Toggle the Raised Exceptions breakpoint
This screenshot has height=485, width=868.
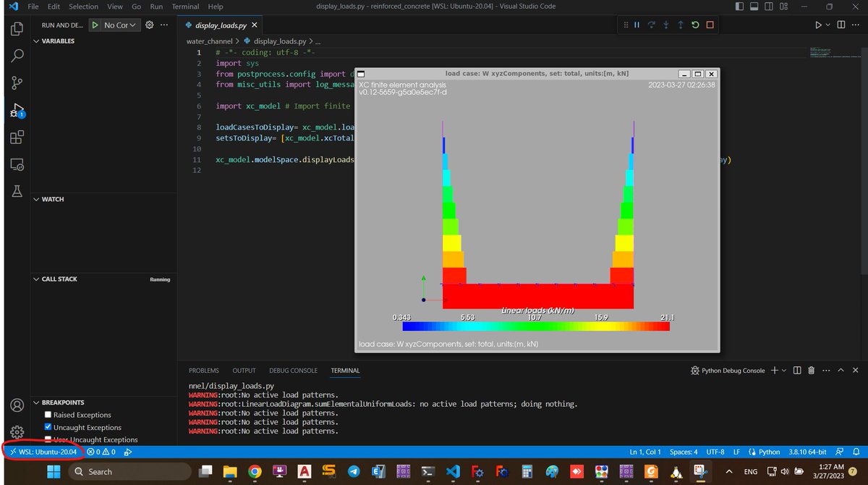[48, 415]
